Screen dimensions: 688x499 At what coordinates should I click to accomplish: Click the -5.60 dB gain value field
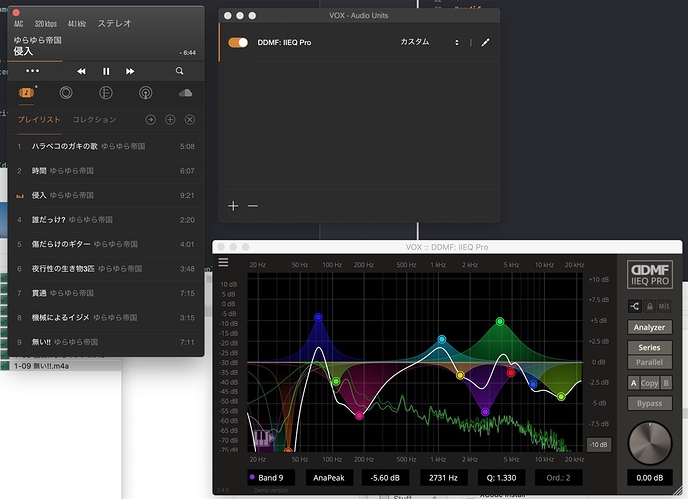pos(385,478)
